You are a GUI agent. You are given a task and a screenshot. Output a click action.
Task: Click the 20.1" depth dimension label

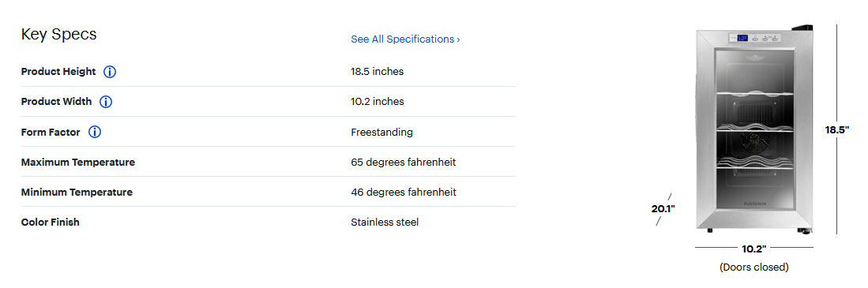pyautogui.click(x=663, y=209)
